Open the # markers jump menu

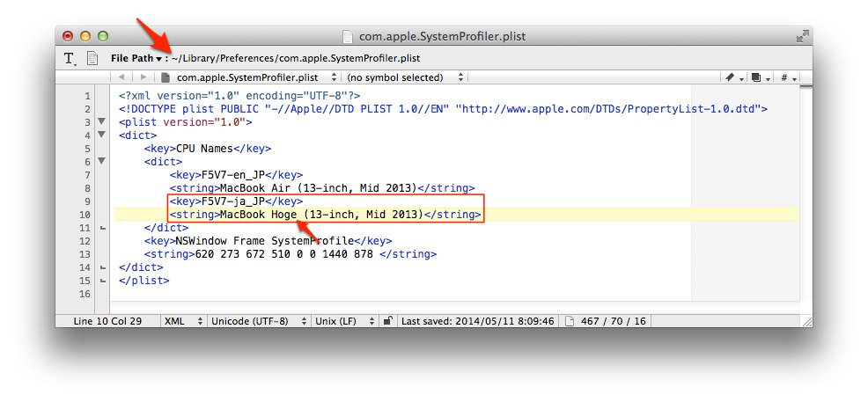point(788,77)
